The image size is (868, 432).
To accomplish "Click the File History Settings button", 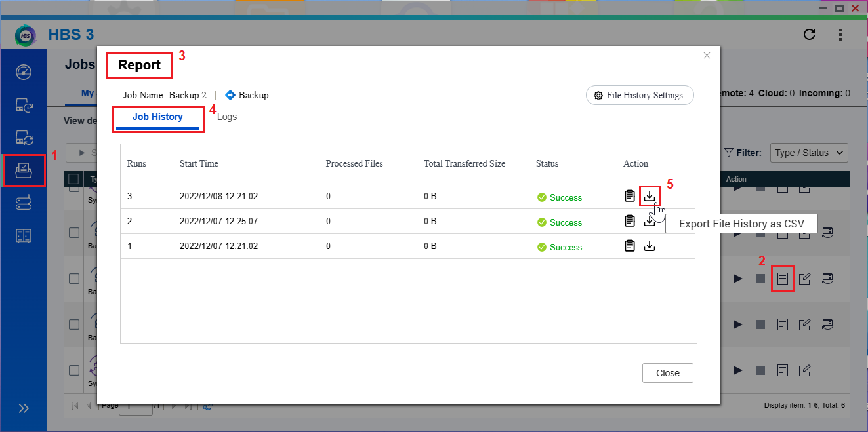I will [x=639, y=95].
